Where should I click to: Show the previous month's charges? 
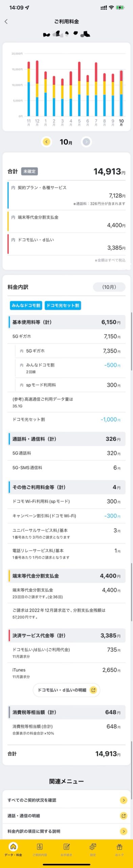pos(46,142)
